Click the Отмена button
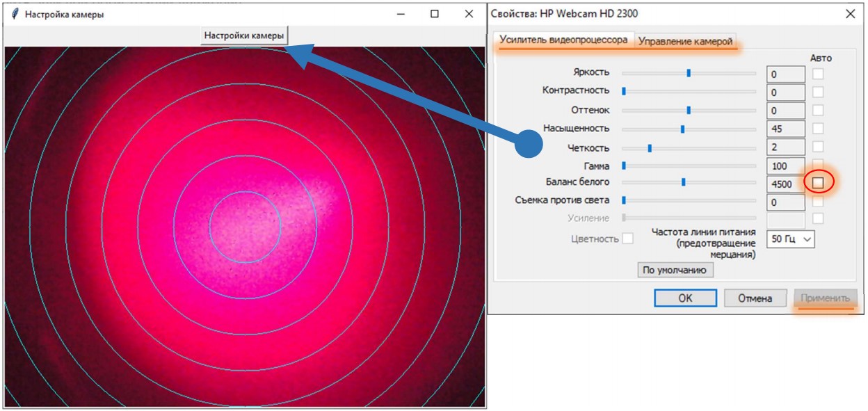The height and width of the screenshot is (411, 868). tap(755, 298)
